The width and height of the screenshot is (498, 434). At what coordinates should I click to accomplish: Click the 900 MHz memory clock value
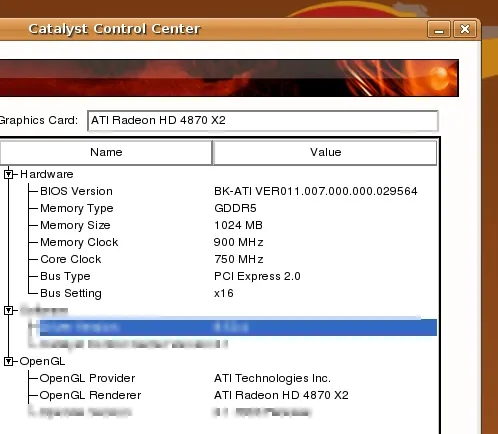[239, 242]
